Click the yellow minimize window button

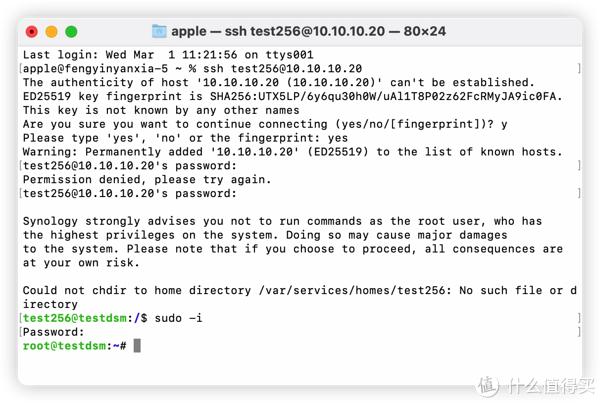(x=52, y=32)
